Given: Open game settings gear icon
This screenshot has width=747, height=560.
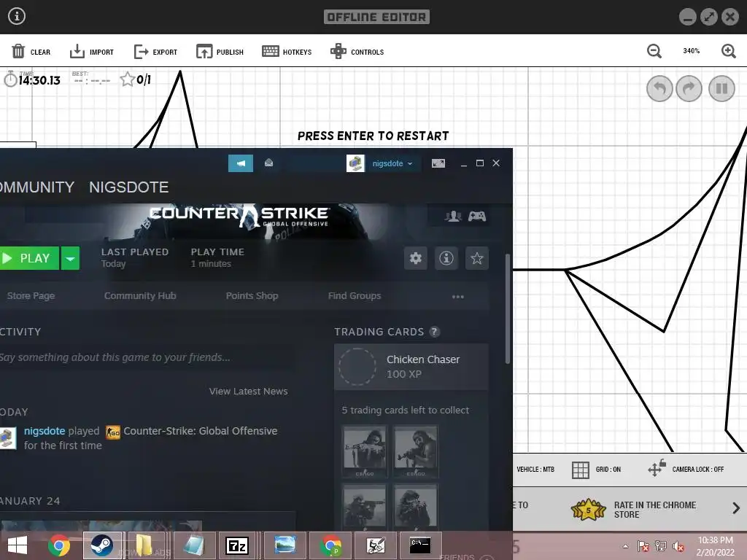Looking at the screenshot, I should (x=415, y=258).
